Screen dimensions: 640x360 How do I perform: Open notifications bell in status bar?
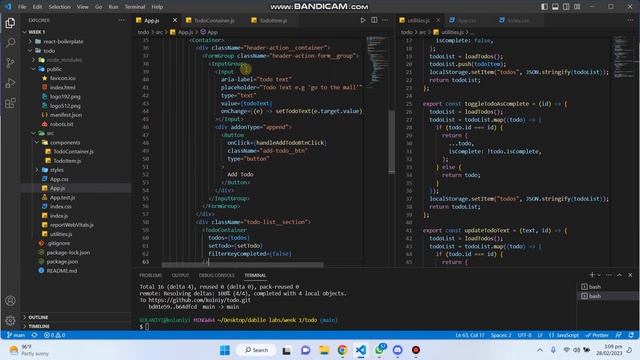(631, 335)
